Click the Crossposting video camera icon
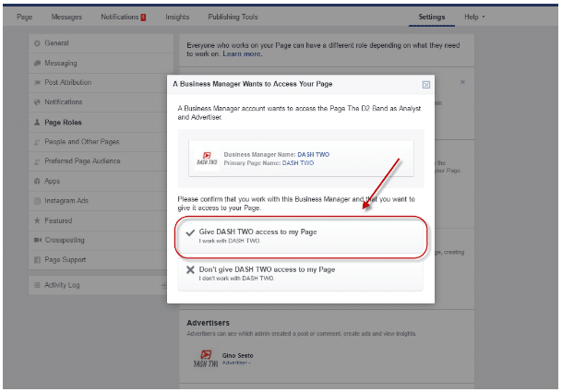 (37, 240)
